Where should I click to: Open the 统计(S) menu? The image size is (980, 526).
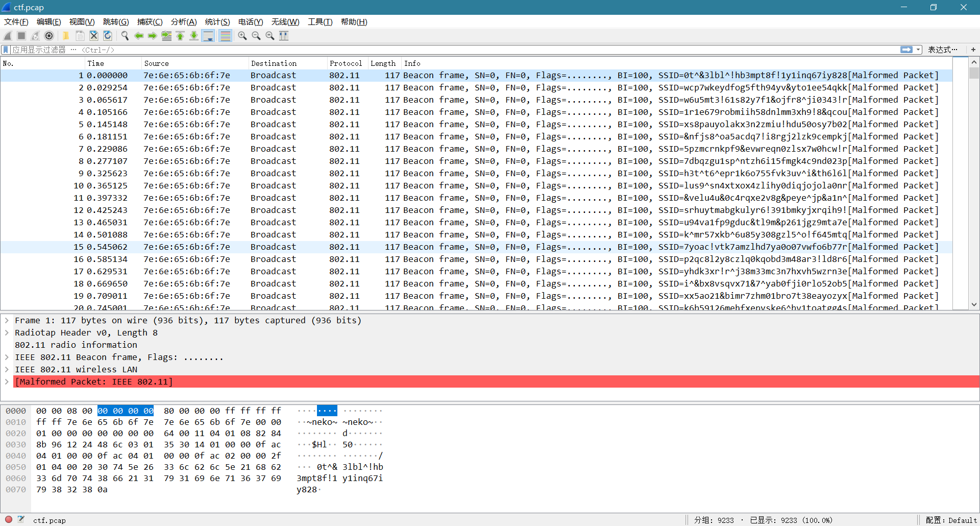[x=217, y=22]
